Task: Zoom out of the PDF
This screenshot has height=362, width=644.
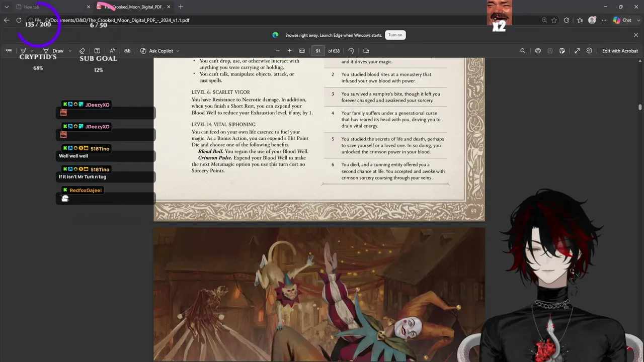Action: pyautogui.click(x=277, y=51)
